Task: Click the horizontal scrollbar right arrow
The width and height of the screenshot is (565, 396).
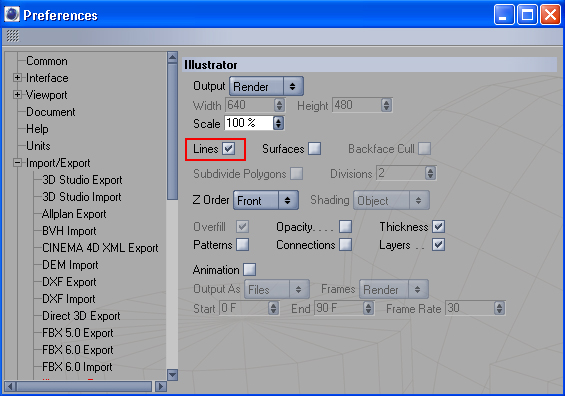Action: (x=160, y=387)
